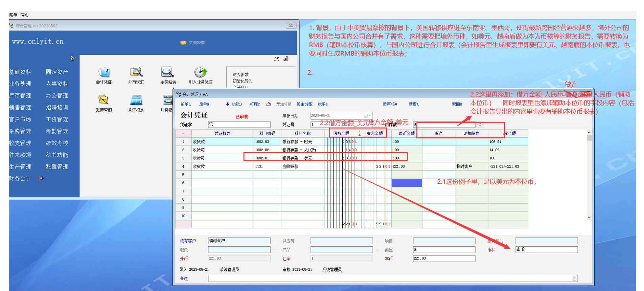Click the 功能 dropdown arrow button
644x291 pixels.
tap(227, 104)
